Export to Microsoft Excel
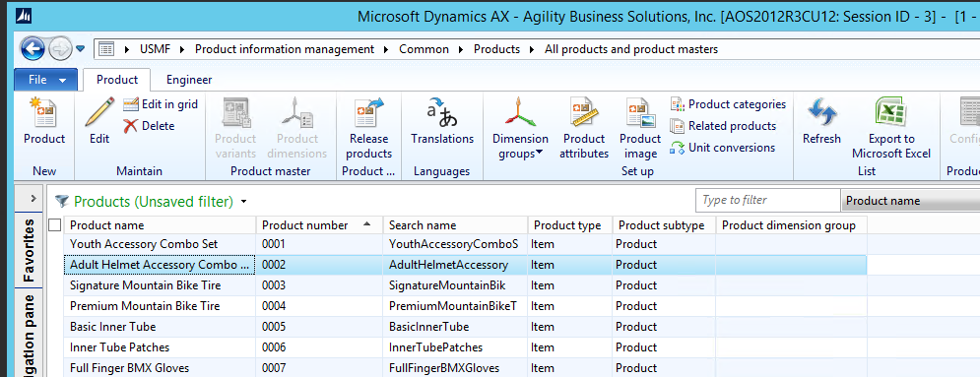The image size is (980, 377). click(x=891, y=128)
